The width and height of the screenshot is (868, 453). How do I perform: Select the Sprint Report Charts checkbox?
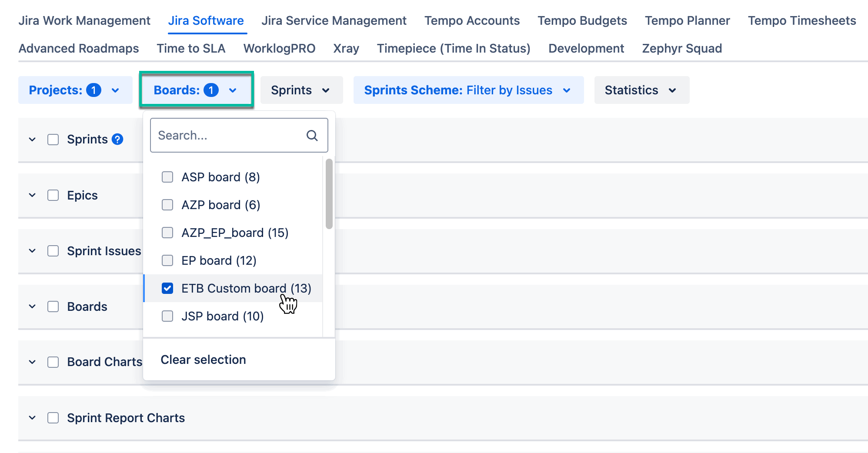pyautogui.click(x=53, y=418)
